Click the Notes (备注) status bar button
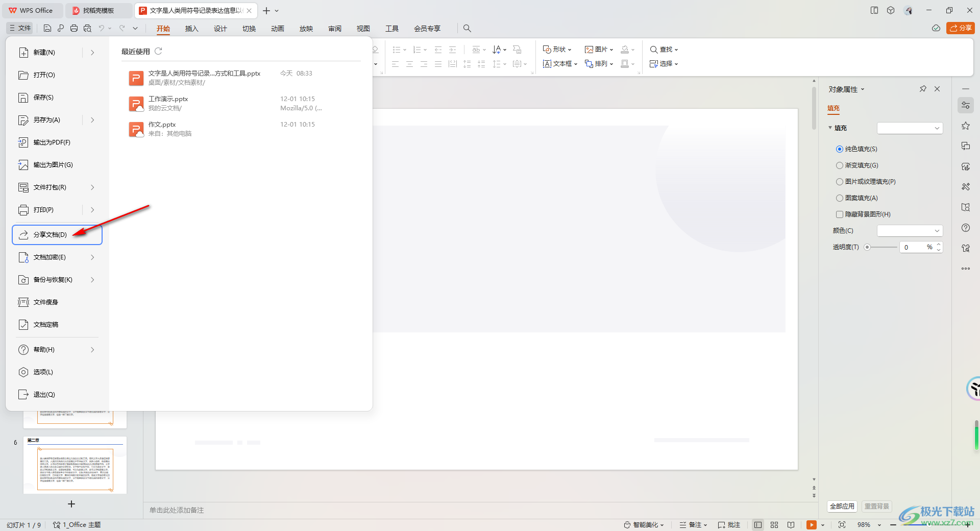The width and height of the screenshot is (980, 531). (694, 525)
